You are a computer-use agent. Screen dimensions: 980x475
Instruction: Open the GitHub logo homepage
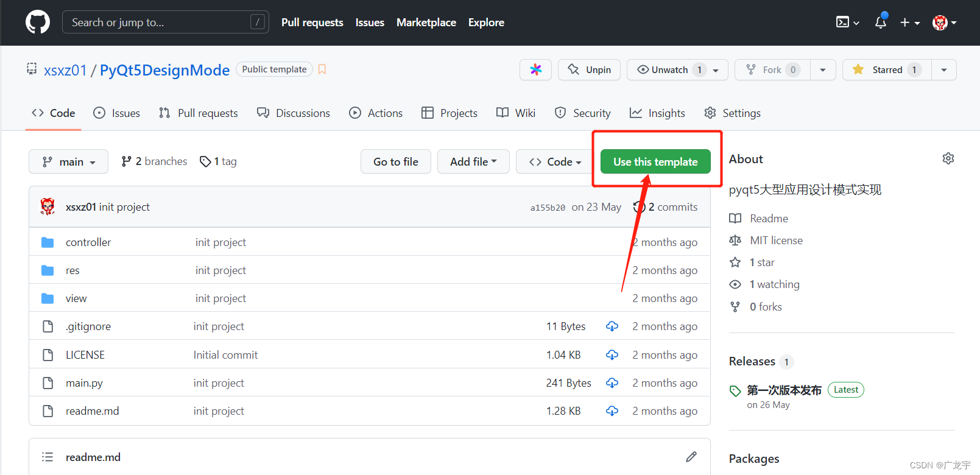(x=38, y=23)
